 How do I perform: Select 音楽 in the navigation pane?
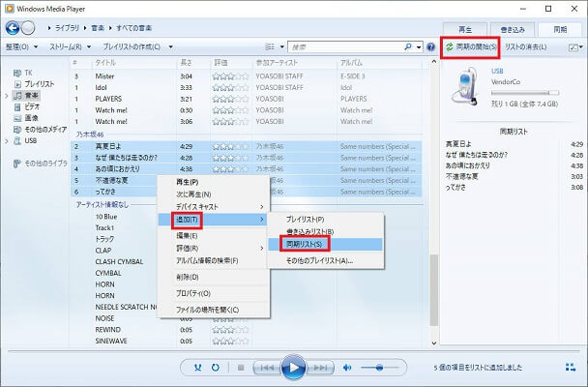pyautogui.click(x=32, y=96)
